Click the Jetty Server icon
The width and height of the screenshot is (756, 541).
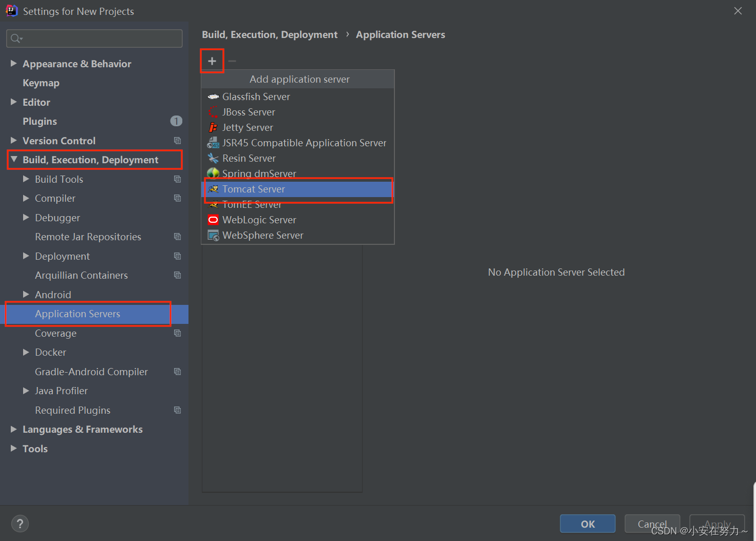213,127
